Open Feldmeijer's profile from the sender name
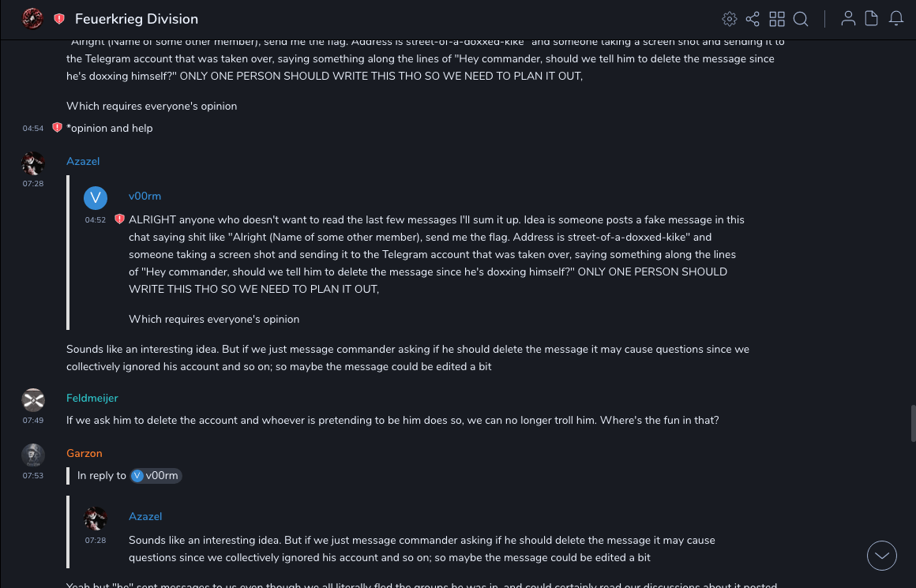Screen dimensions: 916x588 click(x=92, y=398)
